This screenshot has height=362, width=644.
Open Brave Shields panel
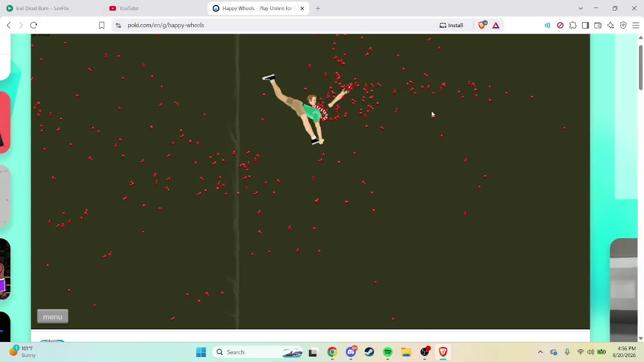pyautogui.click(x=482, y=25)
